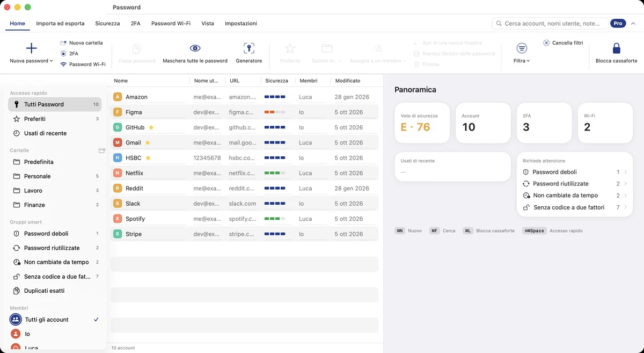Create a Nuova cartella from the toolbar
The image size is (644, 353).
pos(82,43)
